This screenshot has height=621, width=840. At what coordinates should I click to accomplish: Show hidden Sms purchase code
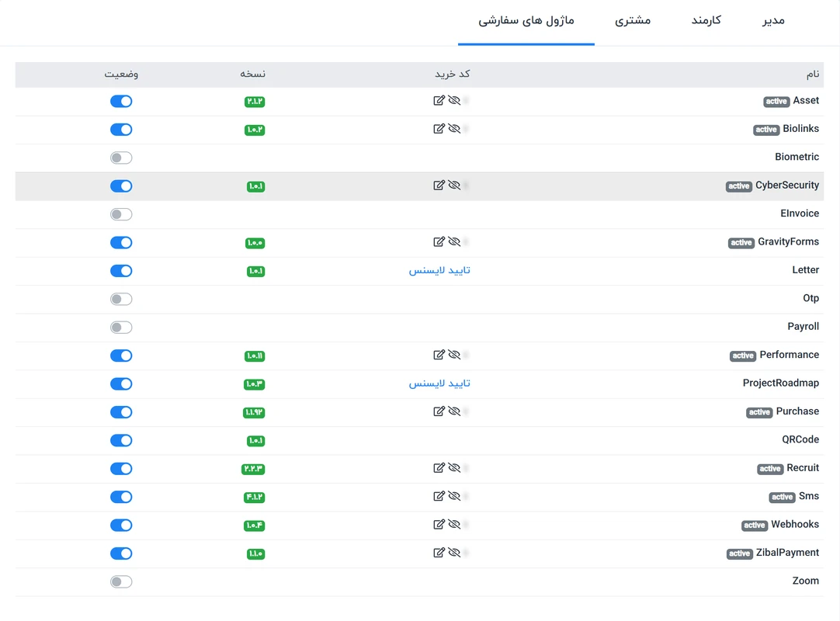coord(454,496)
